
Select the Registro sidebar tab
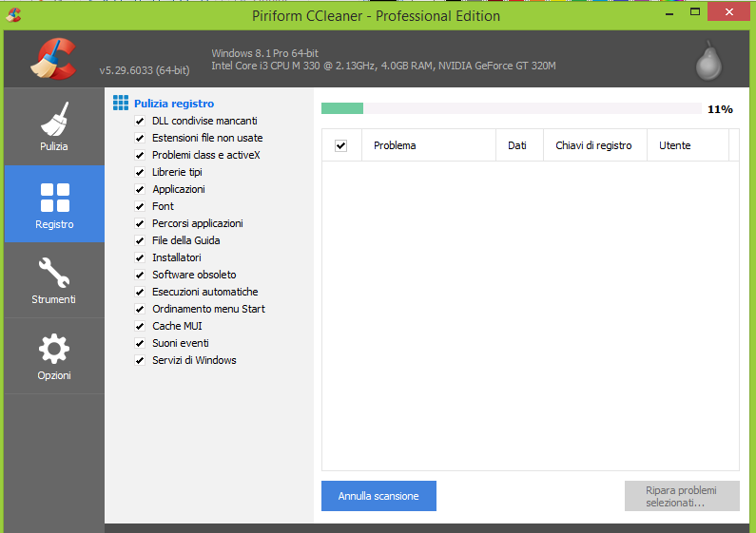point(54,204)
